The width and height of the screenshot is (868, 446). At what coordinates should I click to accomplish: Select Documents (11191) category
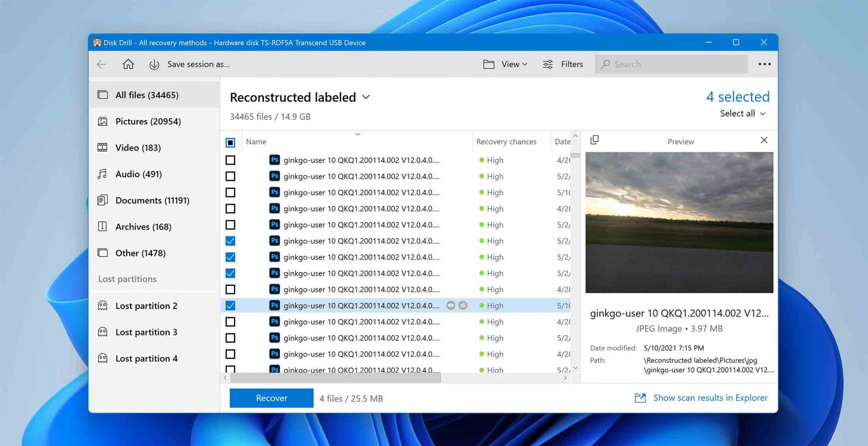(x=154, y=200)
